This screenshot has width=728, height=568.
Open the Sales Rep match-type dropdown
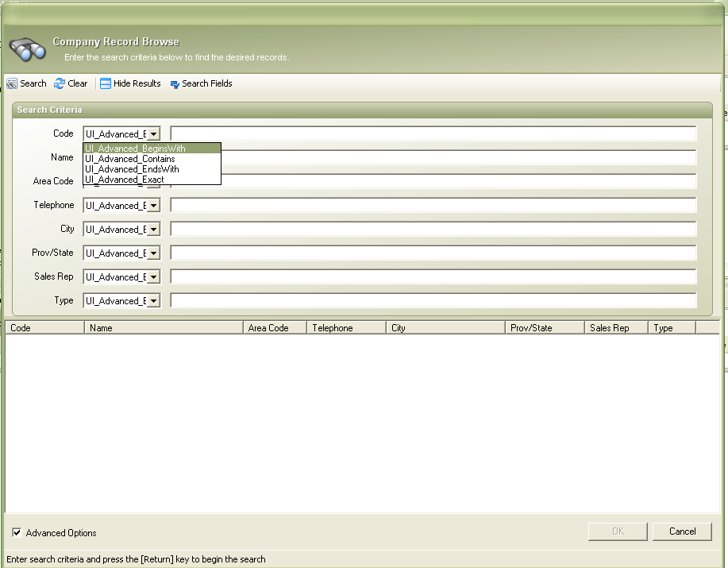click(x=153, y=277)
